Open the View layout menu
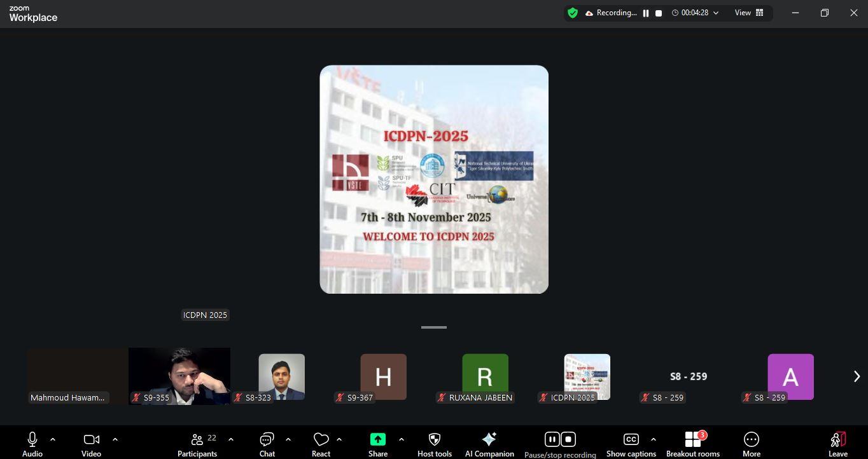Viewport: 868px width, 459px height. [x=749, y=13]
